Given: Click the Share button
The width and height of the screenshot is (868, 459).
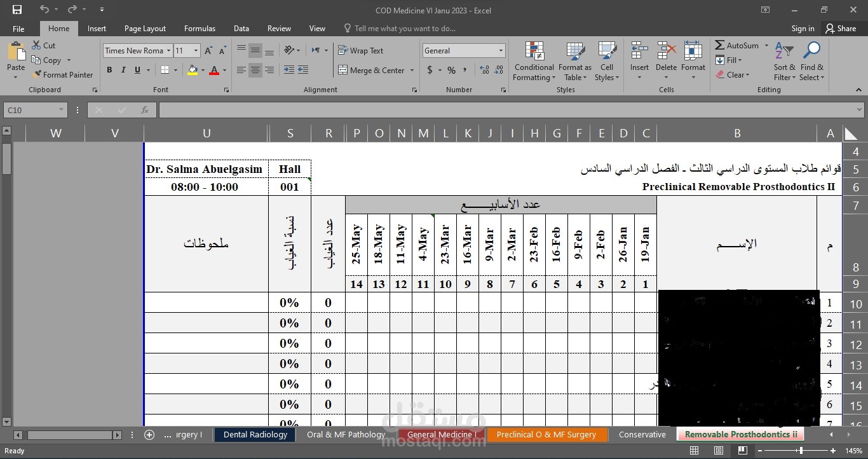Looking at the screenshot, I should pyautogui.click(x=841, y=29).
